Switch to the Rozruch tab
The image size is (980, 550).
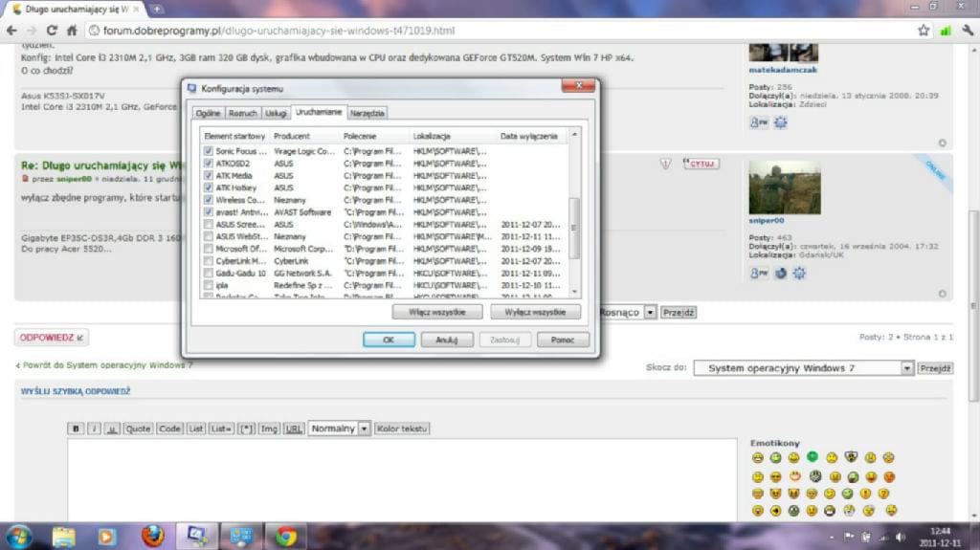[x=242, y=113]
